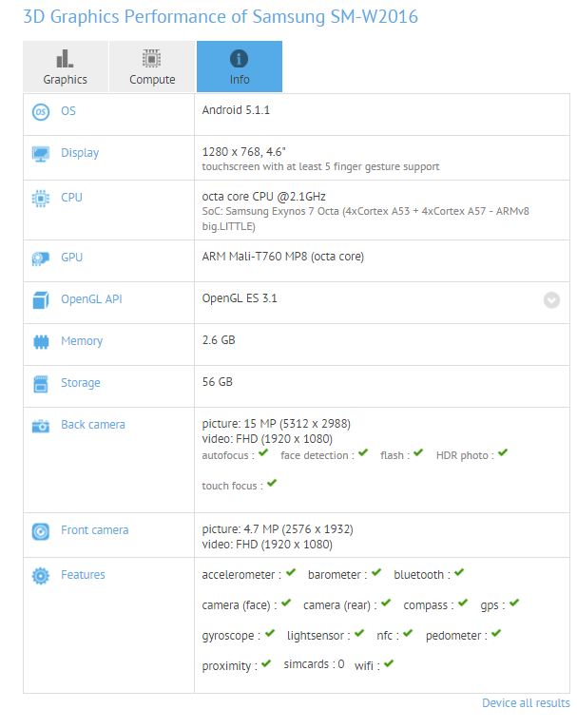Click the Features gear icon
Viewport: 577px width, 728px height.
click(x=40, y=575)
